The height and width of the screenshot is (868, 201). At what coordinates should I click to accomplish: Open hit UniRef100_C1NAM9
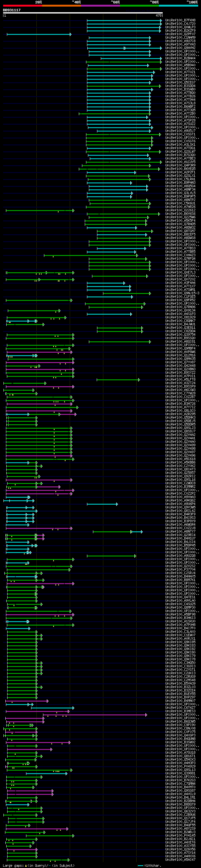tap(180, 37)
